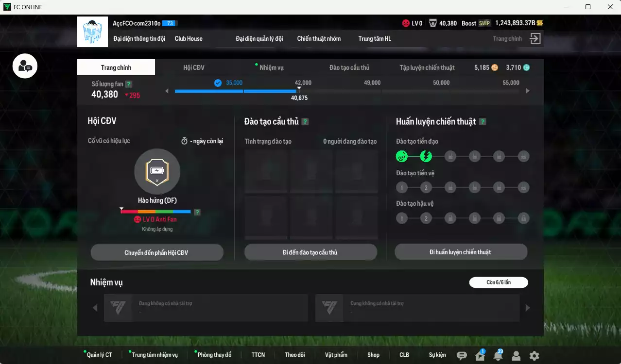Switch to the Tập luyện chiến thuật tab
Screen dimensions: 621x364
(x=427, y=67)
